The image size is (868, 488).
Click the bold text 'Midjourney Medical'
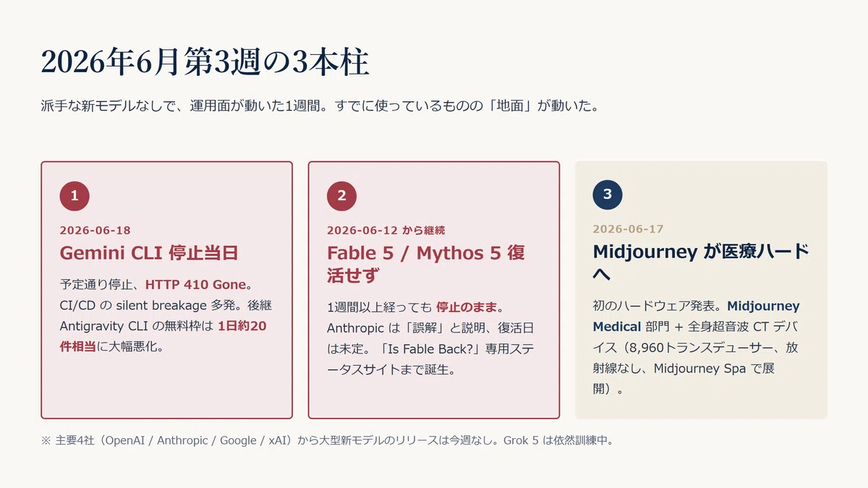tap(696, 316)
